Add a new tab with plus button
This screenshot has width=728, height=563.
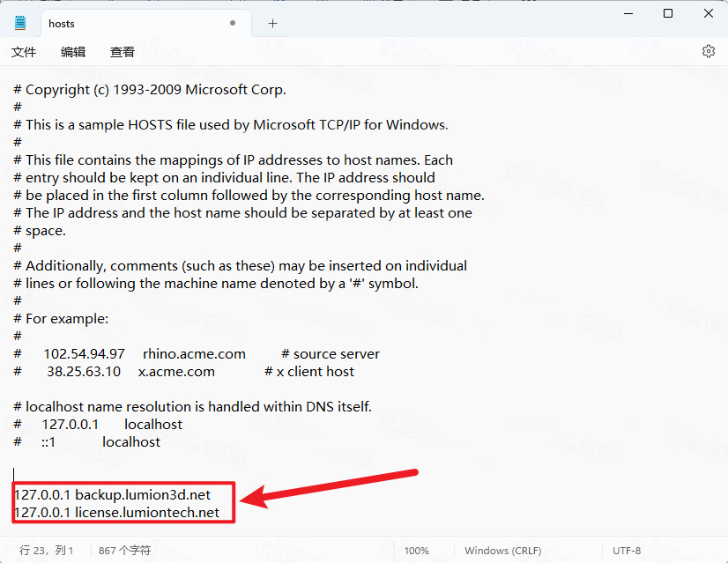(x=272, y=23)
